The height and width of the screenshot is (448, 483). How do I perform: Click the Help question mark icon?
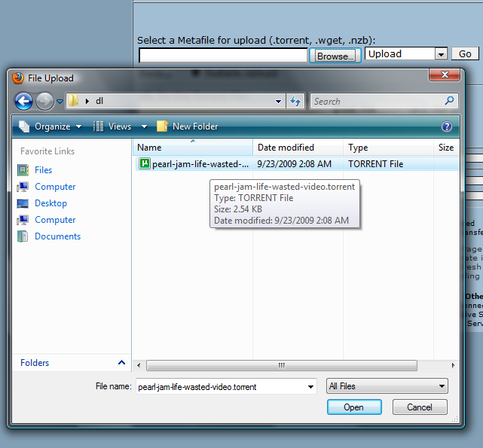447,126
